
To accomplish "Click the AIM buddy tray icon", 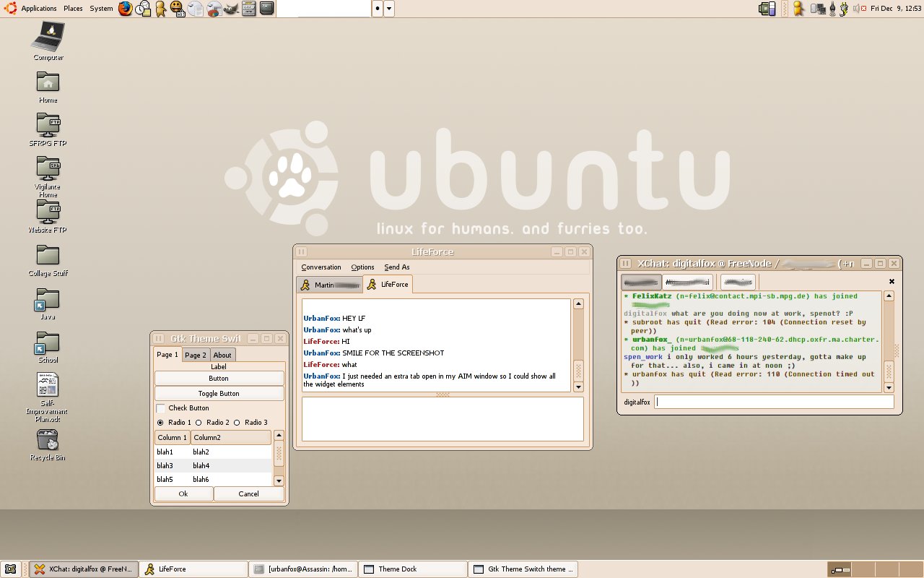I will [x=798, y=9].
